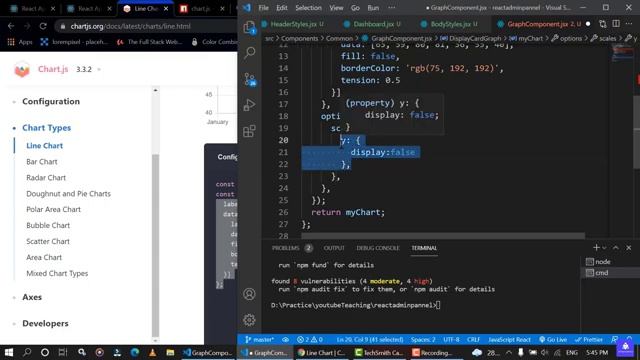Open the Explorer view in VS Code
Viewport: 640px width, 360px height.
[249, 27]
